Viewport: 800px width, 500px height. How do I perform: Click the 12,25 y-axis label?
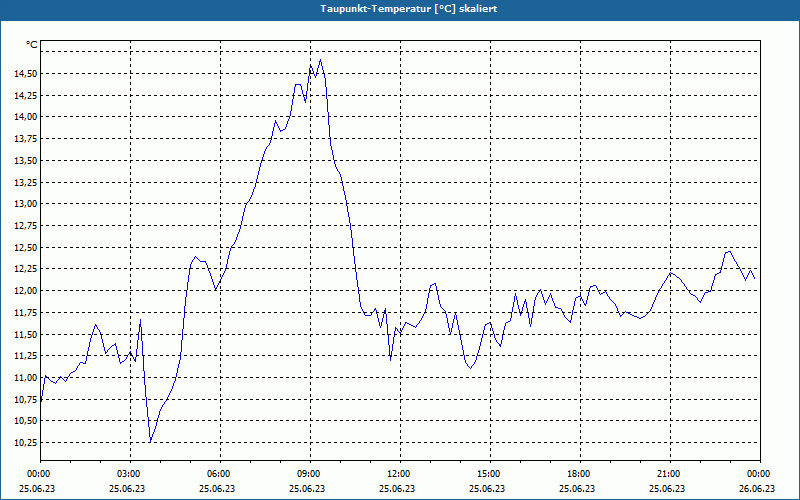coord(26,269)
